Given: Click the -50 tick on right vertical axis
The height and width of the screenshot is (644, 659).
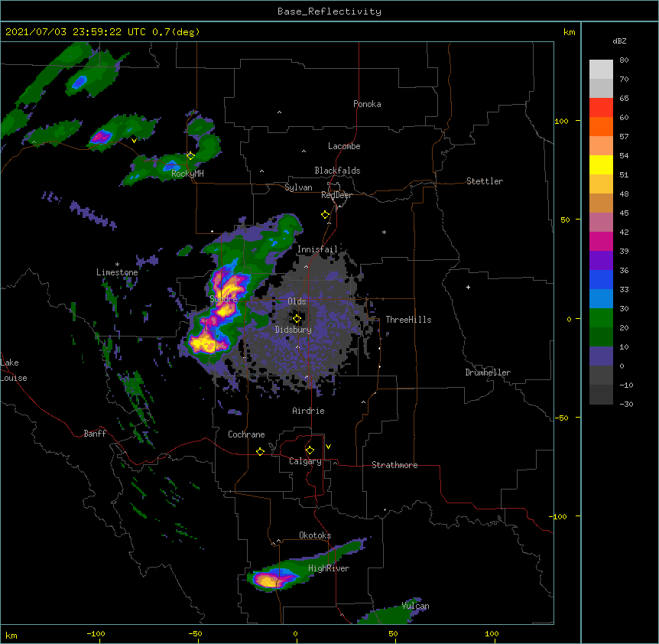Looking at the screenshot, I should point(561,418).
